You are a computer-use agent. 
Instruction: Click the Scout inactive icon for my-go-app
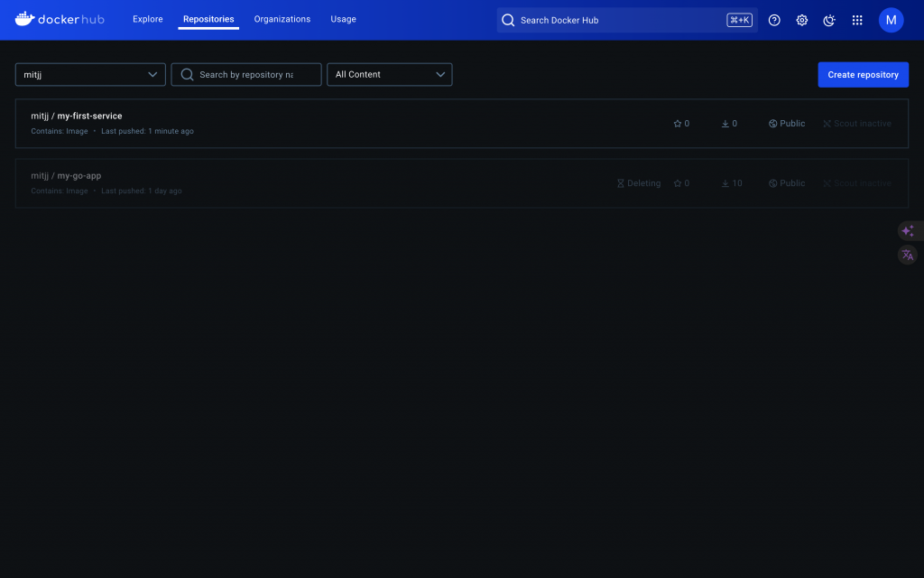point(827,183)
